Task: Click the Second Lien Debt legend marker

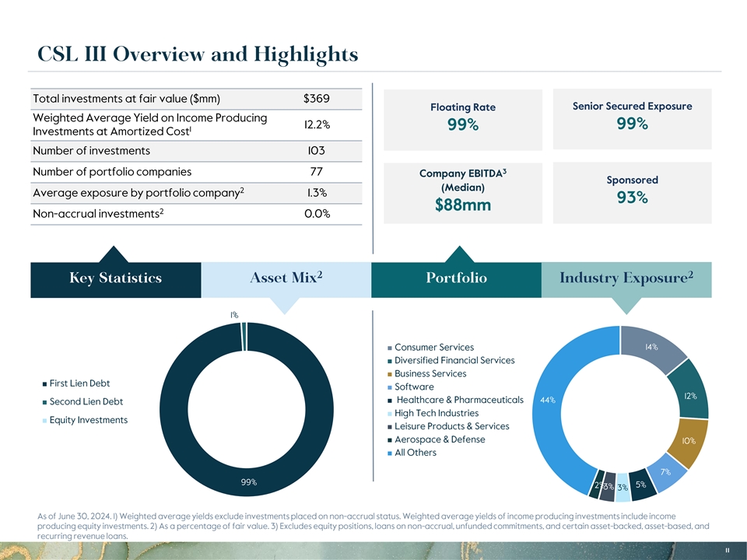Action: 44,402
